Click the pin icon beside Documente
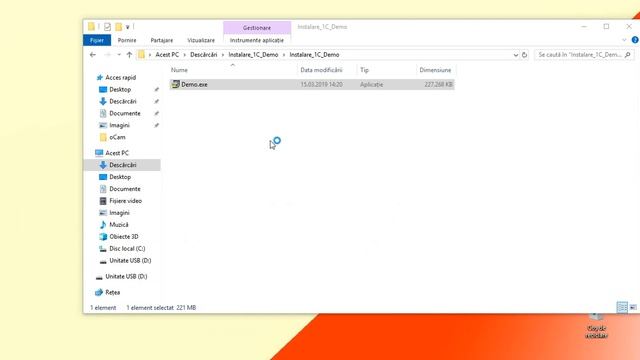This screenshot has width=640, height=360. tap(156, 113)
